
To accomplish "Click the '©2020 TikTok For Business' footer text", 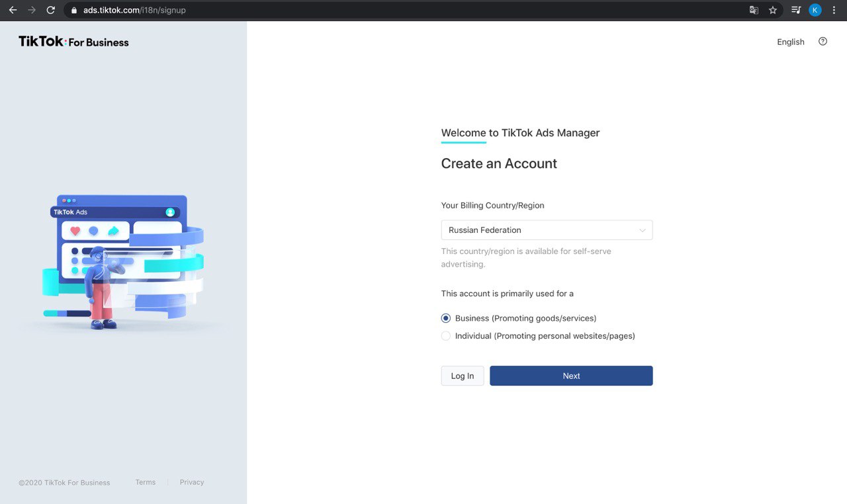I will point(64,483).
